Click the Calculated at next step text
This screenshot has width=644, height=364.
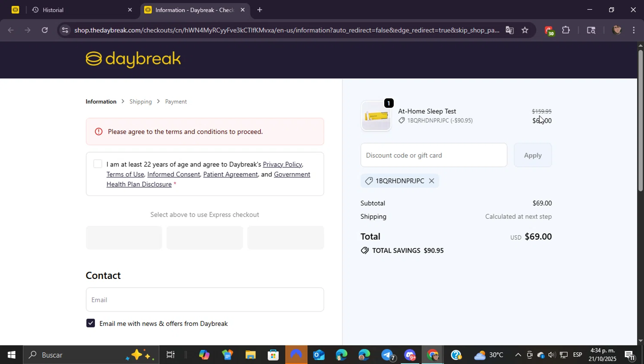tap(518, 217)
